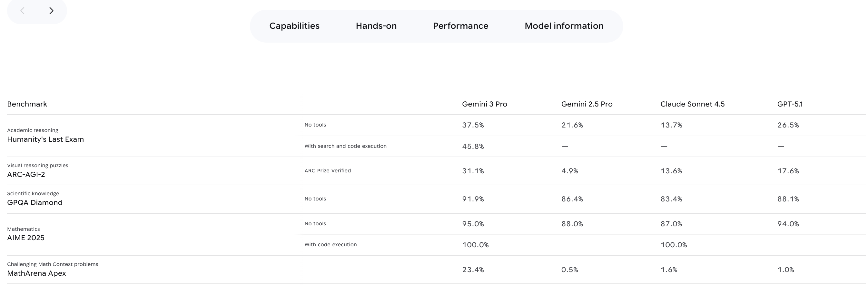Select the Gemini 3 Pro column header
Viewport: 868px width, 286px height.
pyautogui.click(x=484, y=104)
